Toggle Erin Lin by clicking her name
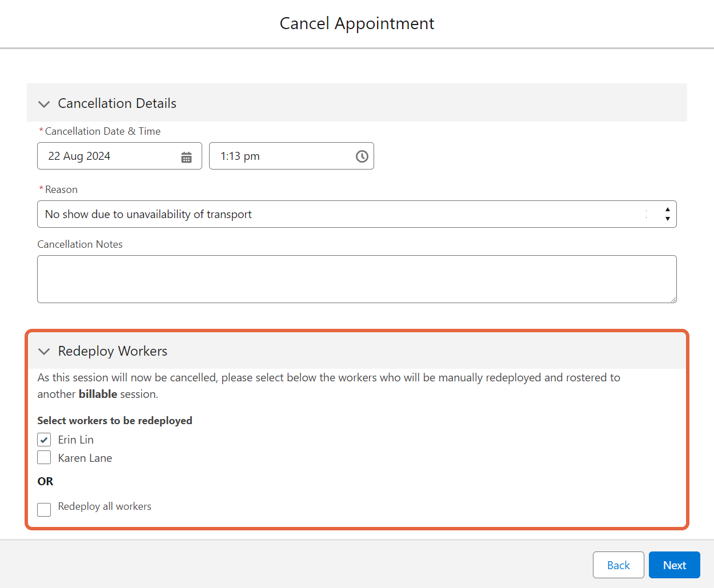 [x=75, y=440]
